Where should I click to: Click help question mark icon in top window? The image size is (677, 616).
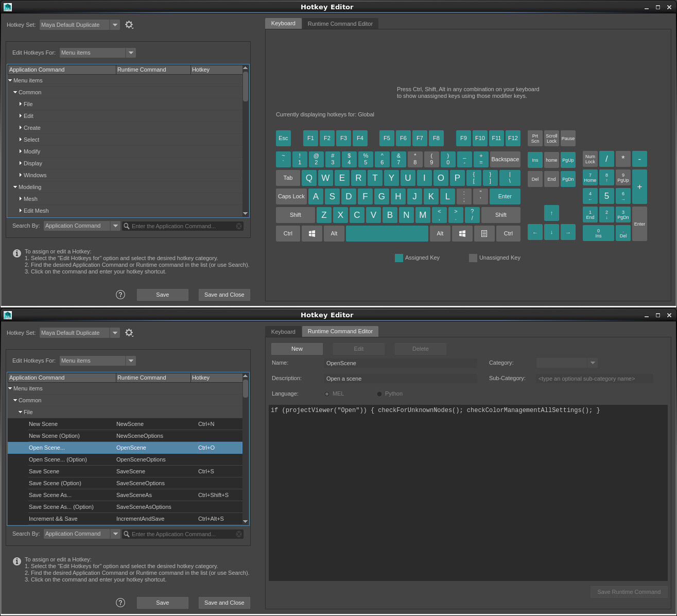point(120,295)
